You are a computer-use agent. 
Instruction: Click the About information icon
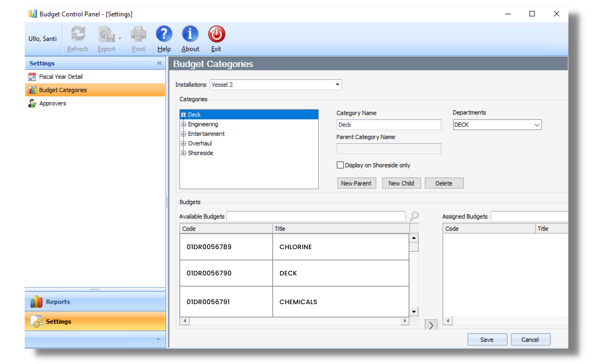coord(190,34)
